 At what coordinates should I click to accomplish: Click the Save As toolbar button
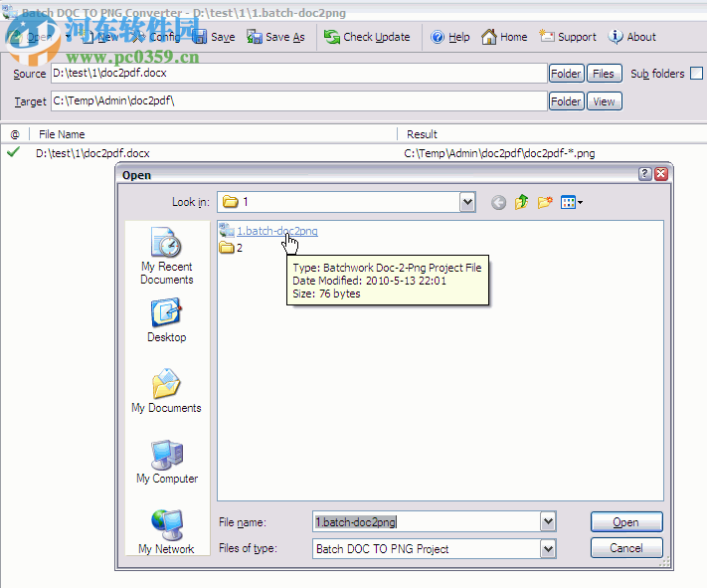(x=276, y=37)
